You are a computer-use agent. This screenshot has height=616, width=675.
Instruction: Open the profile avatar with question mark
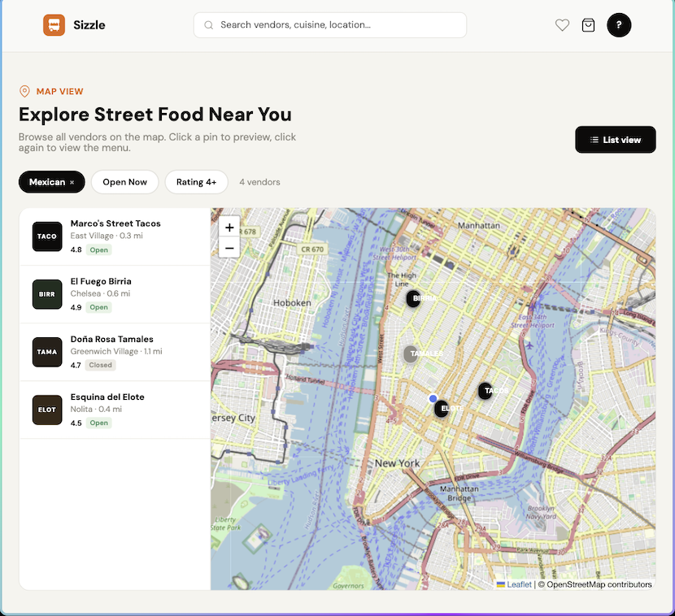tap(619, 25)
